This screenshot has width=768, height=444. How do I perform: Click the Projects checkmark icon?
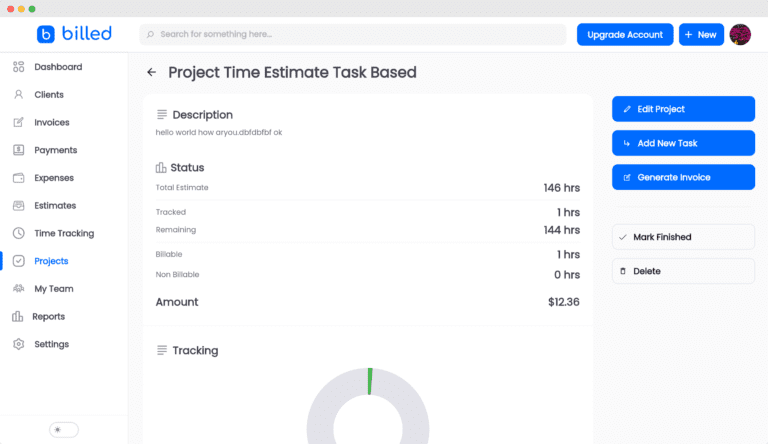click(x=19, y=261)
